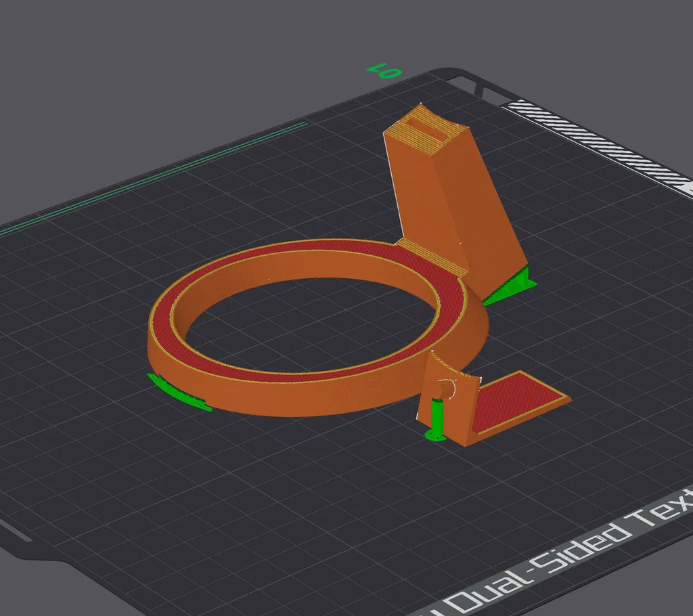Click the green circular support base disc
This screenshot has height=616, width=693.
[x=435, y=435]
